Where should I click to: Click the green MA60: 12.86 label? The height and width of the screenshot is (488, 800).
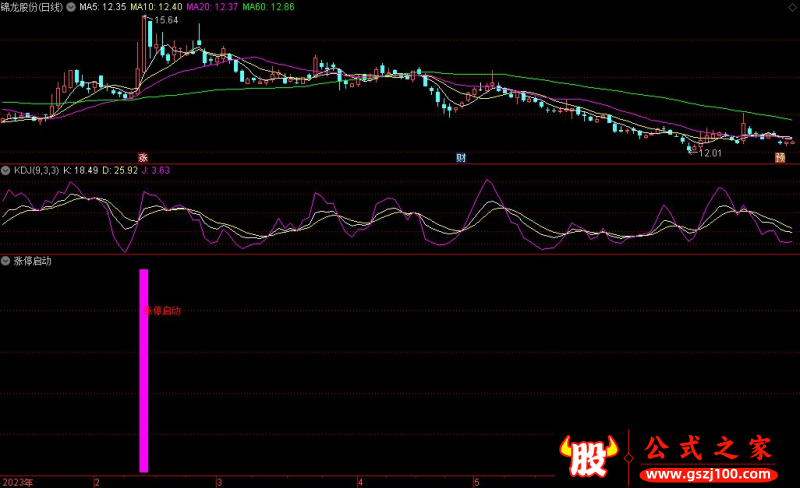[x=270, y=7]
